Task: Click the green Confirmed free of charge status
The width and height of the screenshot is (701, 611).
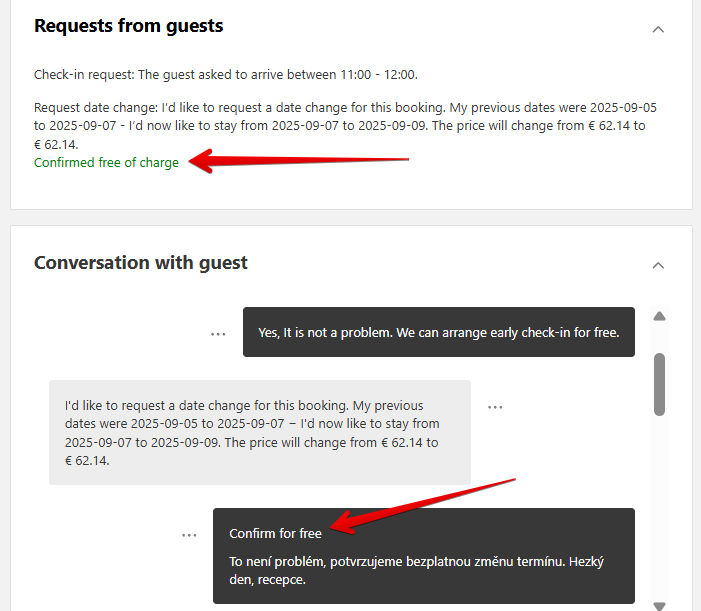Action: pyautogui.click(x=106, y=163)
